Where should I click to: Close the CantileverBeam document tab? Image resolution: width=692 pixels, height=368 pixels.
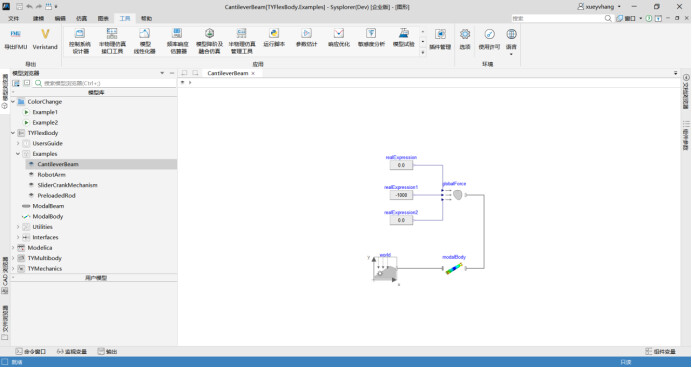tap(253, 74)
